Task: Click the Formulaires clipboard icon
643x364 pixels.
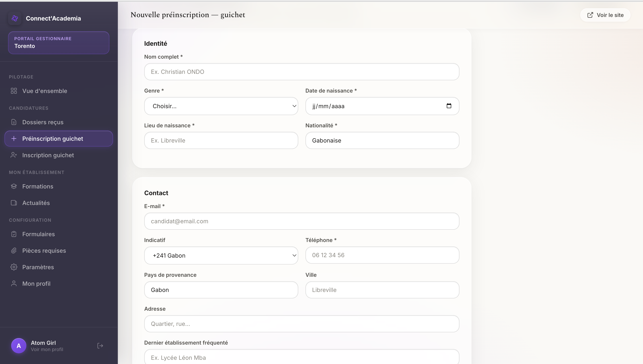Action: pyautogui.click(x=14, y=234)
